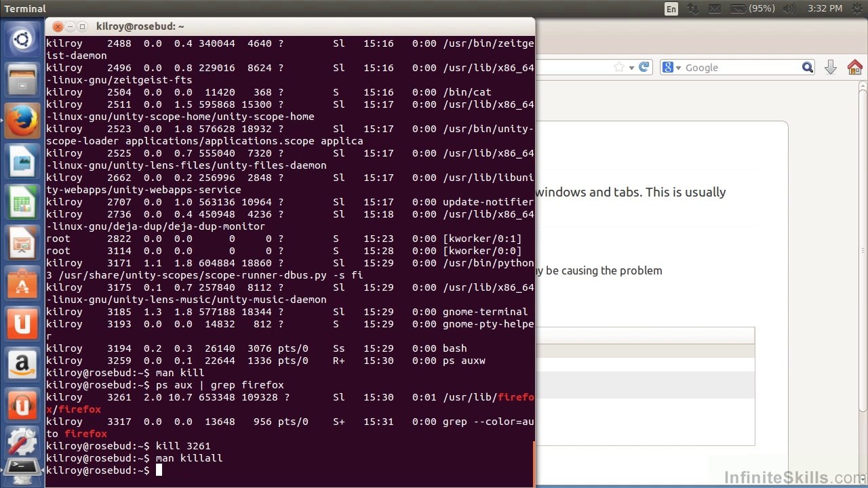Click '/bin/cat' in process list
The height and width of the screenshot is (488, 868).
[x=467, y=92]
